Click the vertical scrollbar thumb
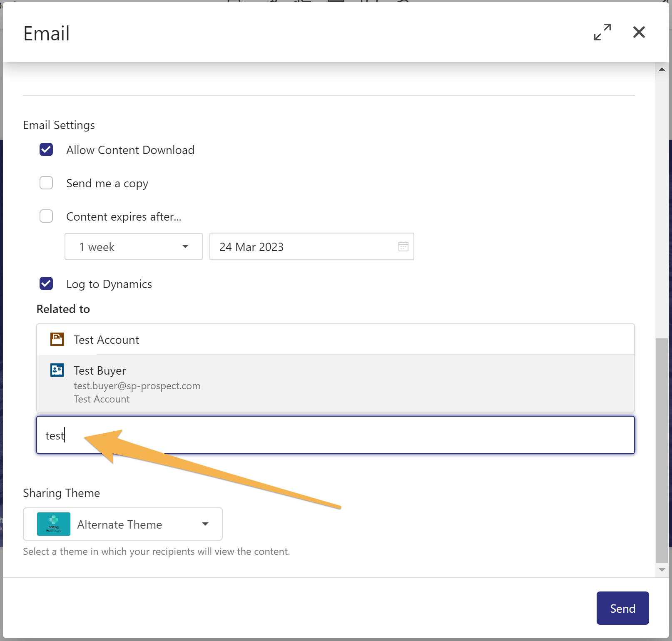The height and width of the screenshot is (641, 672). (662, 450)
